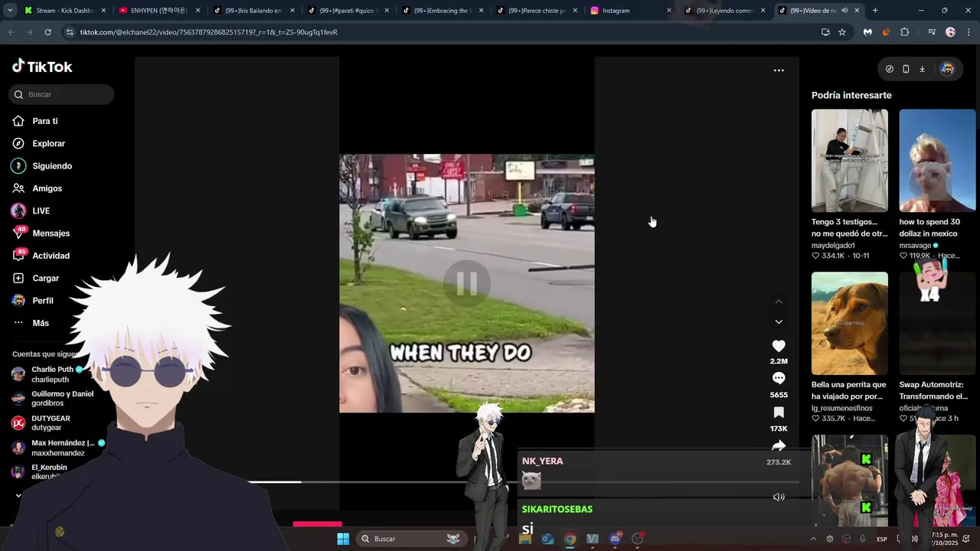Open a new browser tab
Screen dimensions: 980x551
pyautogui.click(x=875, y=11)
